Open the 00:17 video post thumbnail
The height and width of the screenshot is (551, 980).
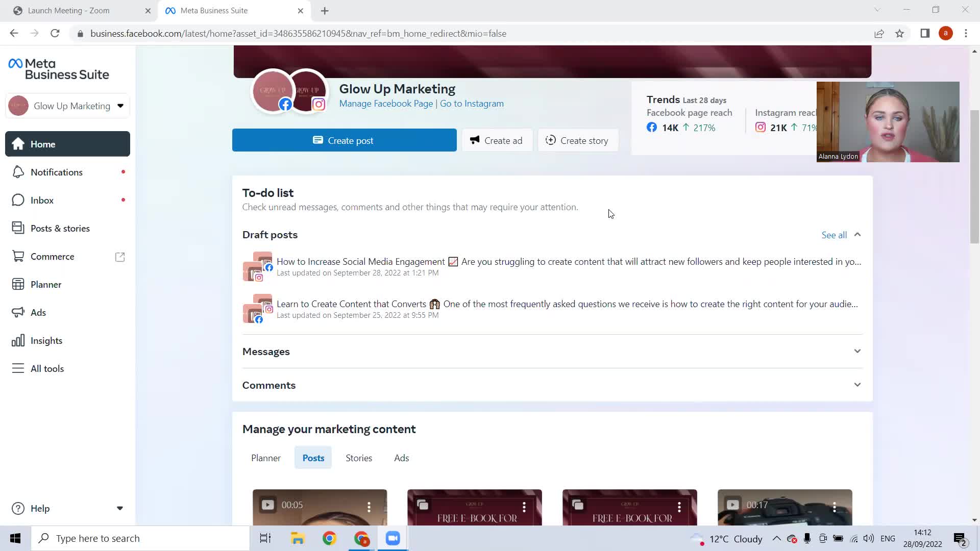tap(785, 508)
